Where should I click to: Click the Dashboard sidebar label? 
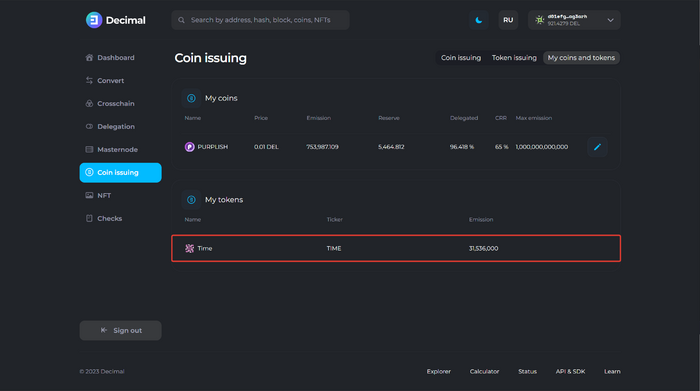coord(116,58)
